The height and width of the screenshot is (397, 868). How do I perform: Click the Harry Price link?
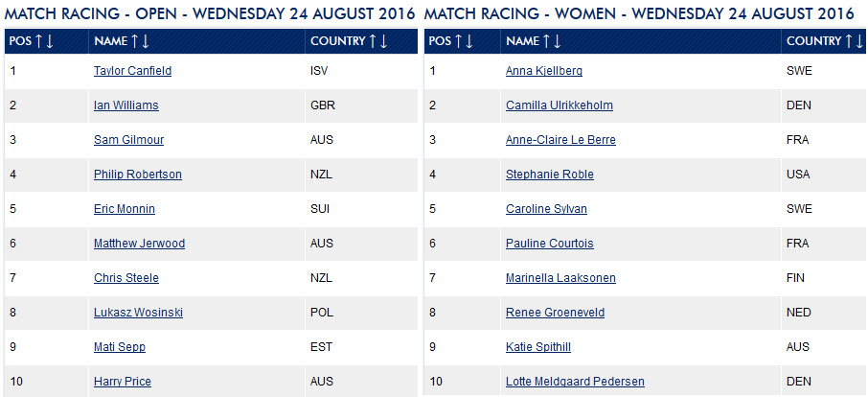pyautogui.click(x=123, y=382)
